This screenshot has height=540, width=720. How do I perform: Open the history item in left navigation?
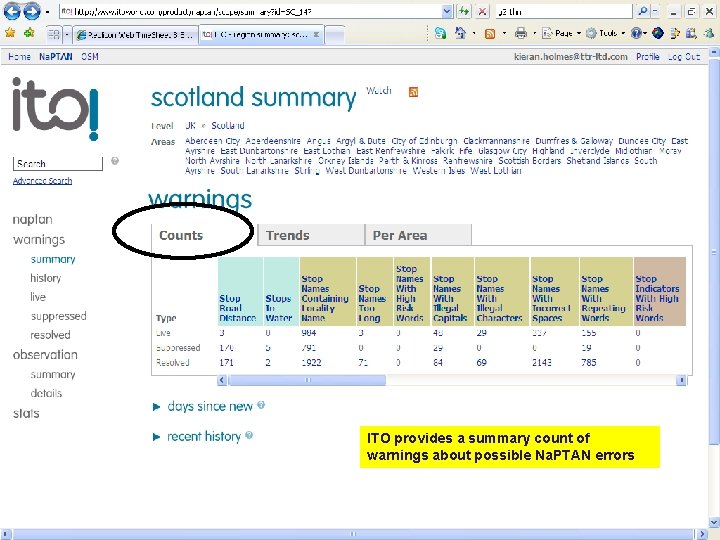[x=45, y=278]
